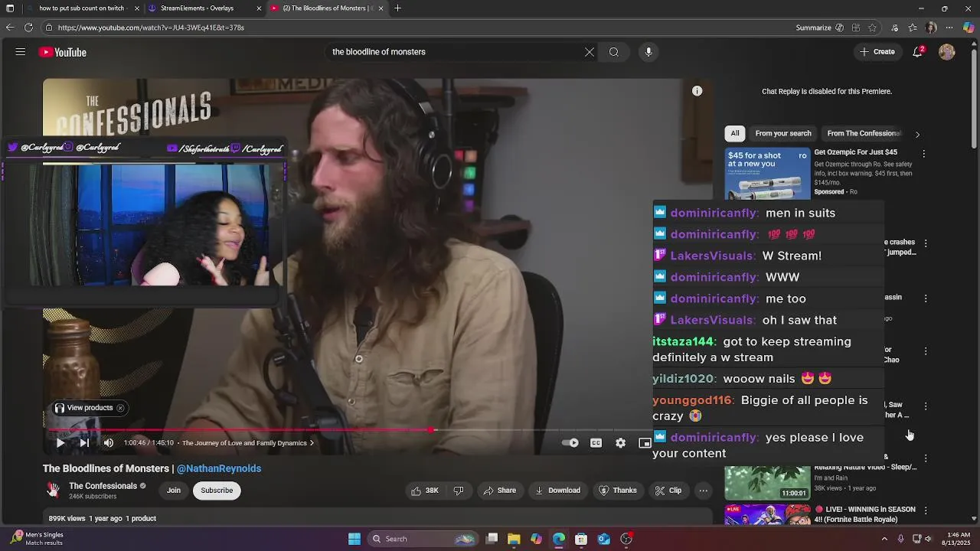This screenshot has width=980, height=551.
Task: Create a Clip from the video
Action: point(668,491)
